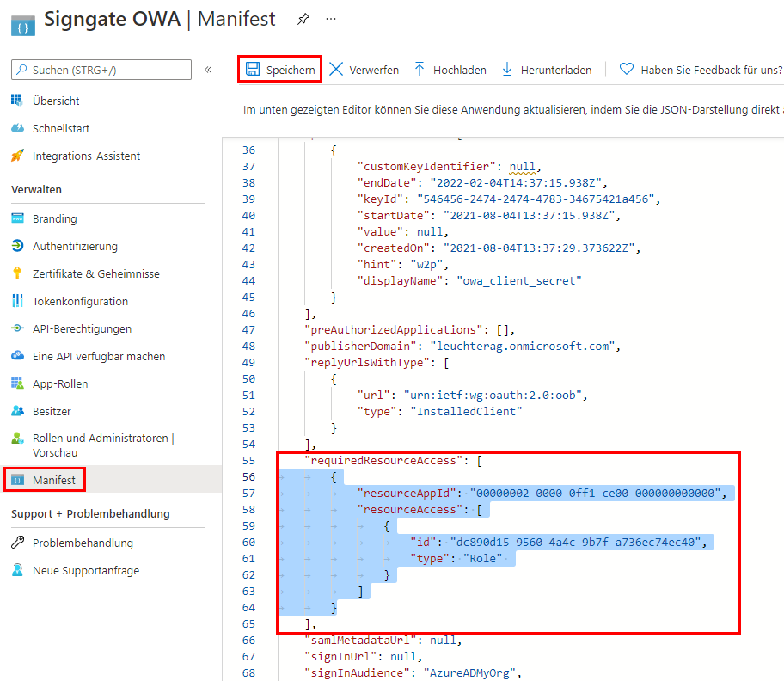Click the Authentifizierung arrow icon
The width and height of the screenshot is (784, 681).
click(17, 246)
